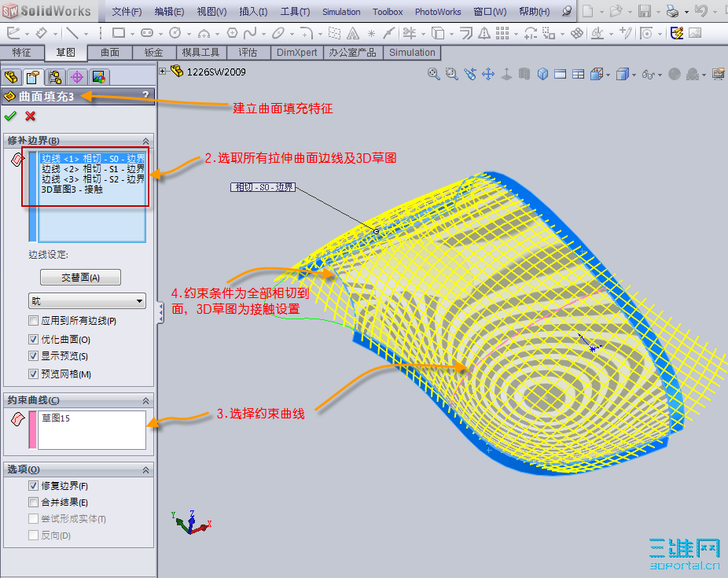
Task: Select the Sketch Text tool
Action: 353,34
